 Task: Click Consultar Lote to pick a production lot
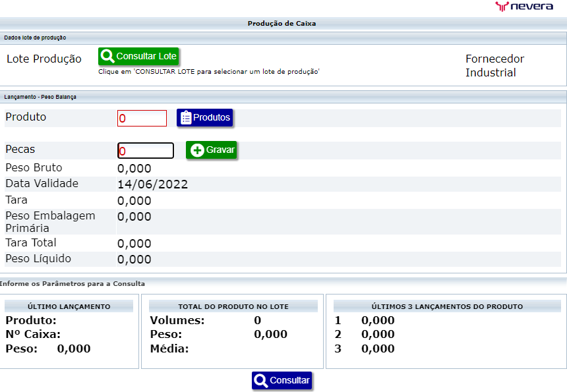coord(138,56)
